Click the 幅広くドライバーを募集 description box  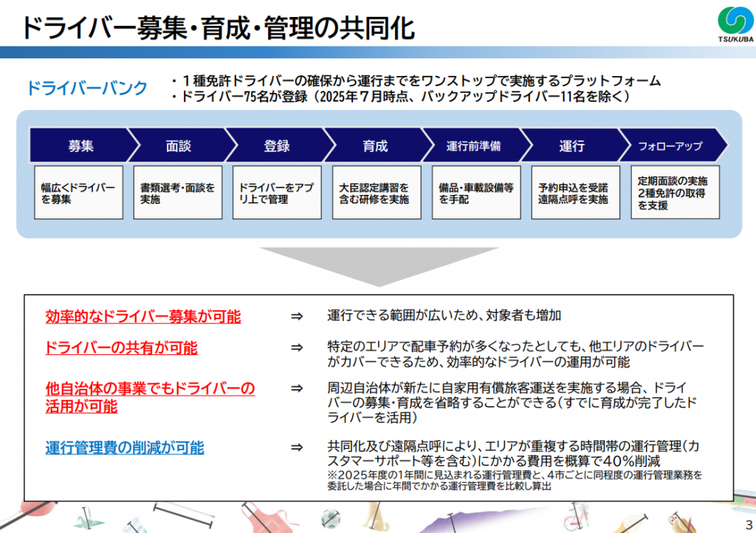[78, 193]
